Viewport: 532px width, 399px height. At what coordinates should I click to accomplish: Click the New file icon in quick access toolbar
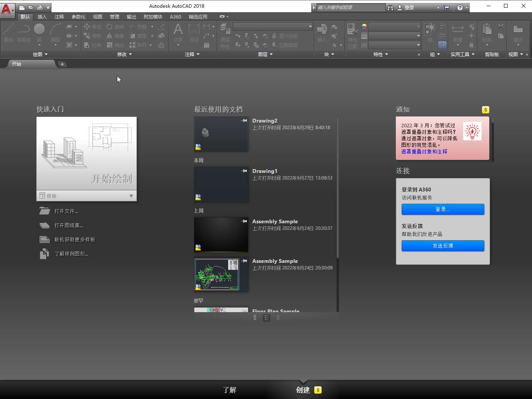(22, 7)
